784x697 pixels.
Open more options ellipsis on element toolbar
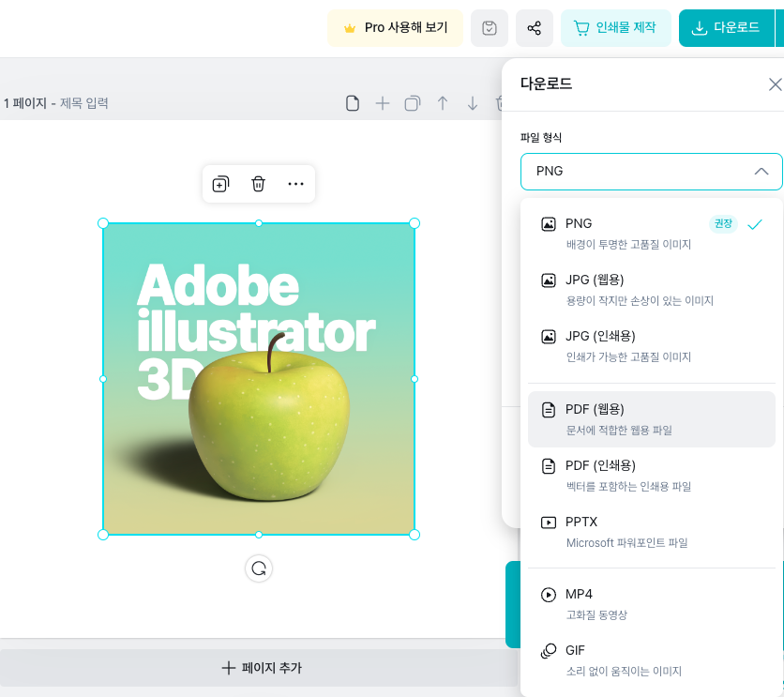tap(296, 184)
